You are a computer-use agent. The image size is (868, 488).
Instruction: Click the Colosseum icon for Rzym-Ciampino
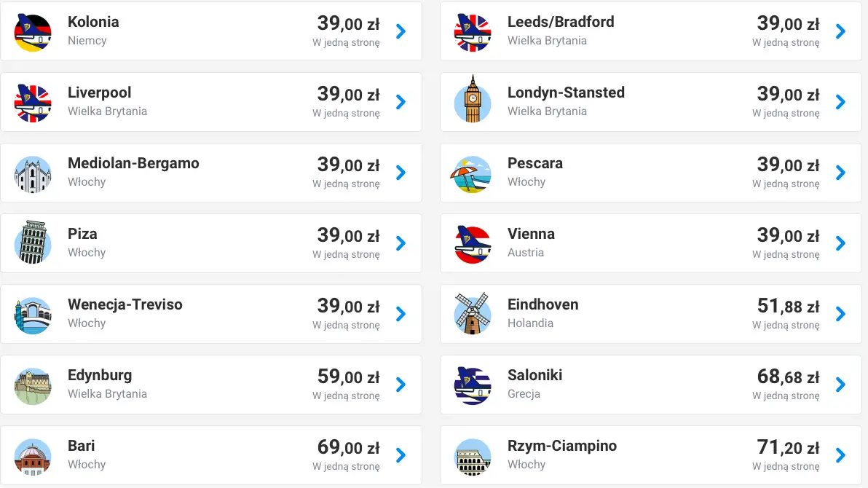pos(473,455)
